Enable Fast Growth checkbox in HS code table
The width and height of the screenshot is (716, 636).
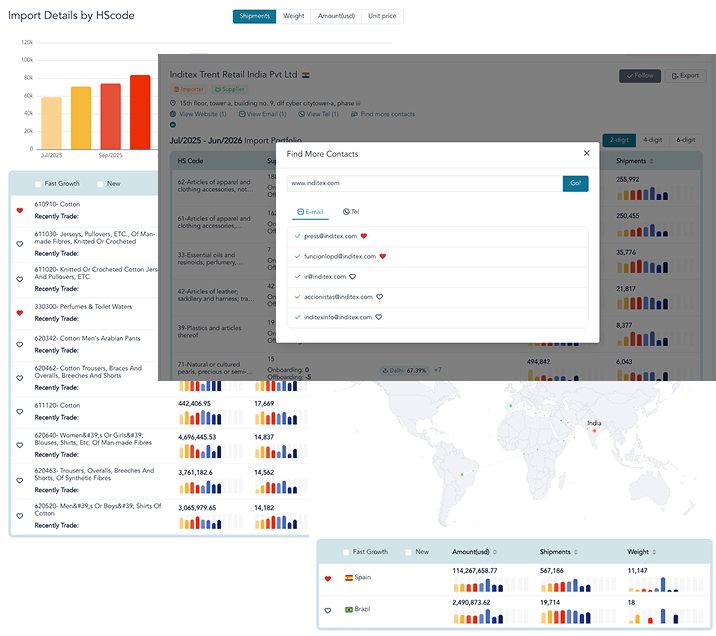pos(38,184)
